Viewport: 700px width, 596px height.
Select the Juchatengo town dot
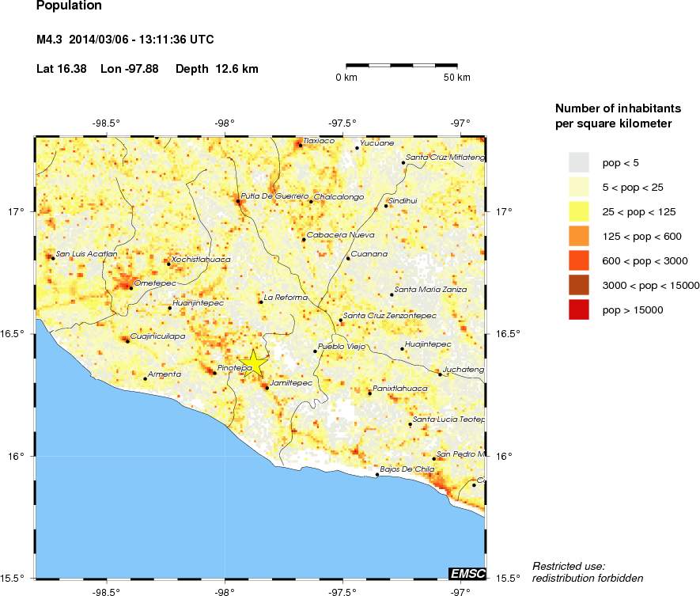440,374
